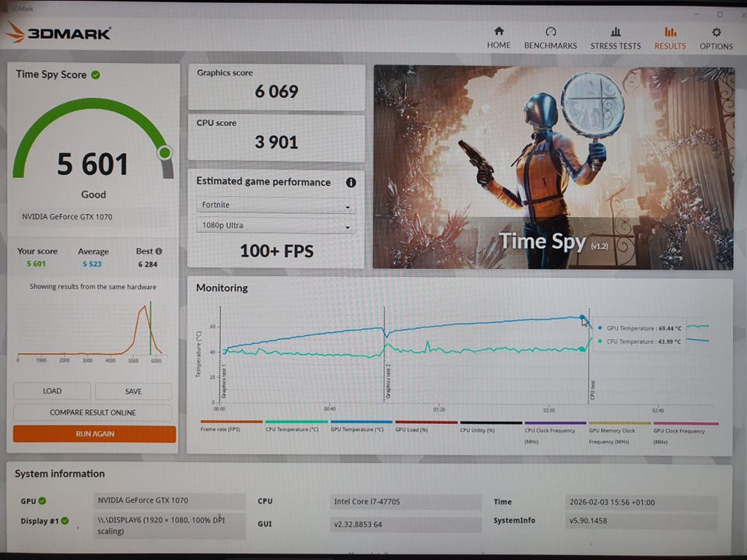Click the Time Spy Score green check icon

[95, 75]
